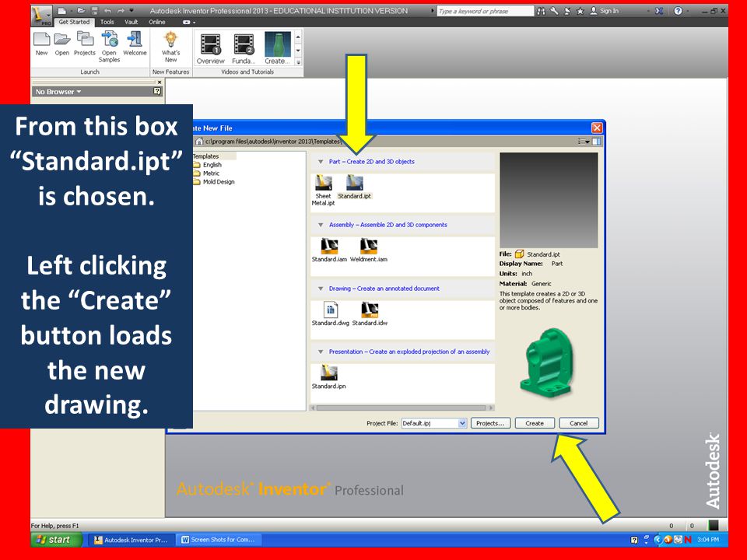Select the Online ribbon tab

[156, 22]
